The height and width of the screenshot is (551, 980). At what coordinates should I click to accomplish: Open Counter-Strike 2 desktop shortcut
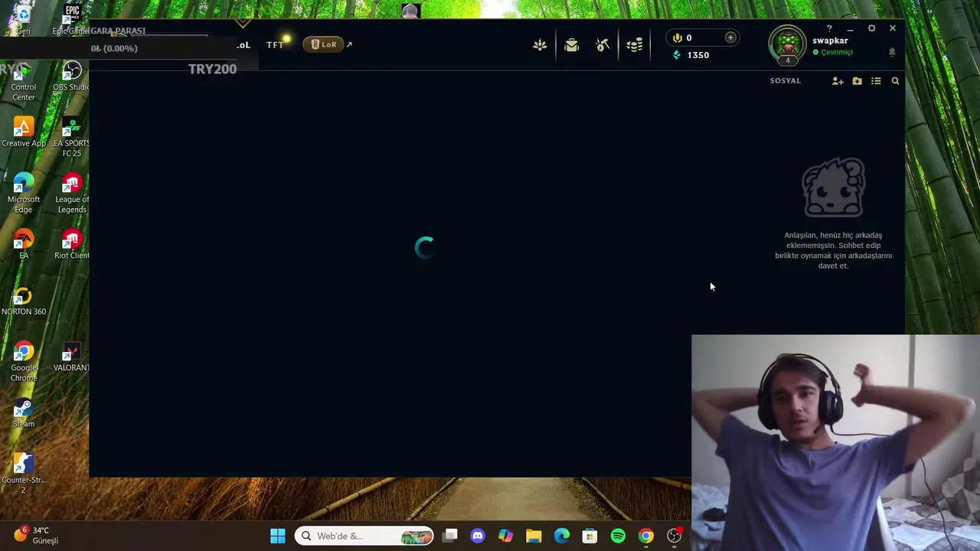tap(24, 474)
